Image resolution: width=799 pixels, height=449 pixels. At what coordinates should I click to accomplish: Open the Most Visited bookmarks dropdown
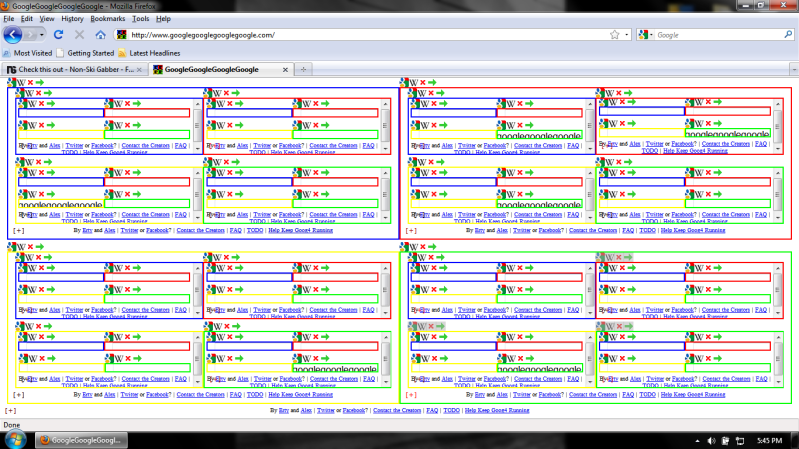click(x=28, y=52)
